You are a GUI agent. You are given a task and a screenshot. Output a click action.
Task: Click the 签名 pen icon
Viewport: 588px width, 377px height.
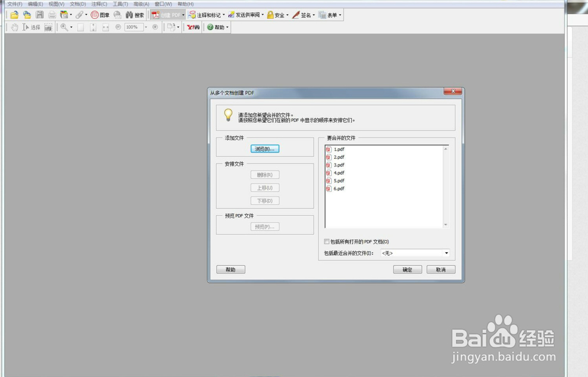(x=296, y=15)
